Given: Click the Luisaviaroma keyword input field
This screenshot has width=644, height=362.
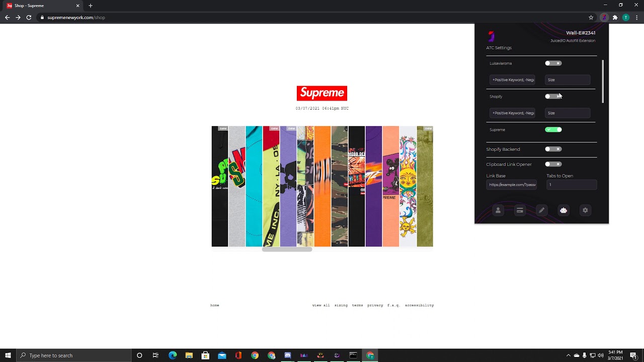Looking at the screenshot, I should pyautogui.click(x=513, y=80).
